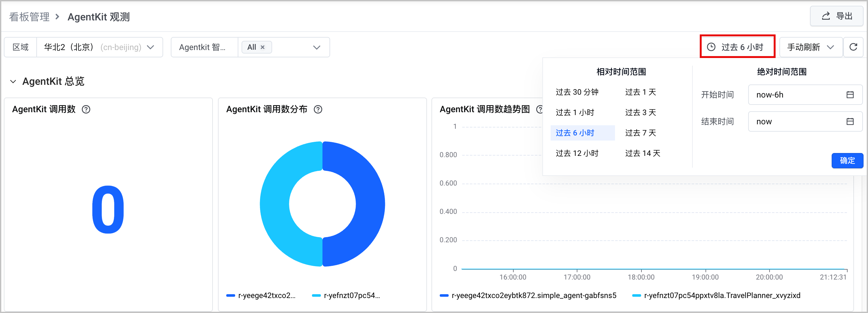The width and height of the screenshot is (868, 313).
Task: Expand the 手动刷新 dropdown
Action: click(x=810, y=47)
